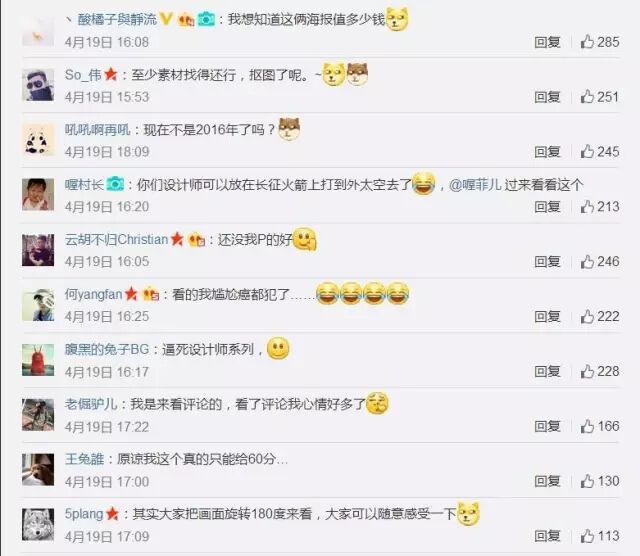The image size is (640, 556).
Task: Open the @喔菲儿 mention link
Action: (x=475, y=185)
